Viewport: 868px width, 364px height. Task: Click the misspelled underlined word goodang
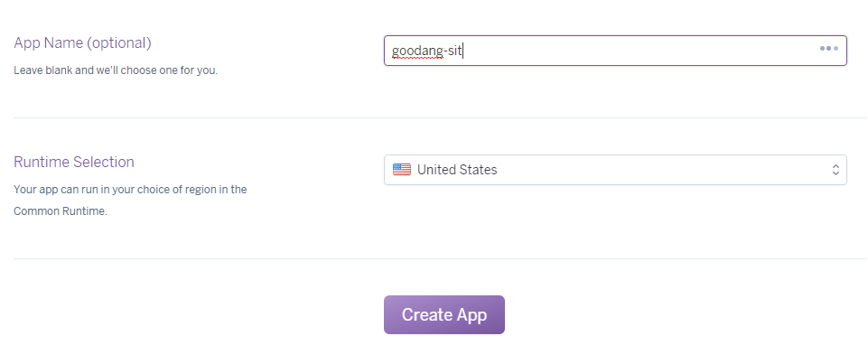417,52
